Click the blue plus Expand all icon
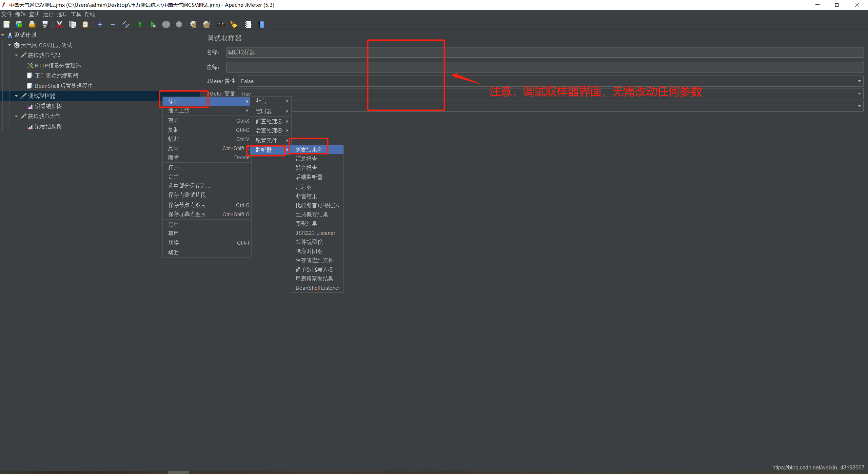This screenshot has width=868, height=474. click(x=100, y=24)
